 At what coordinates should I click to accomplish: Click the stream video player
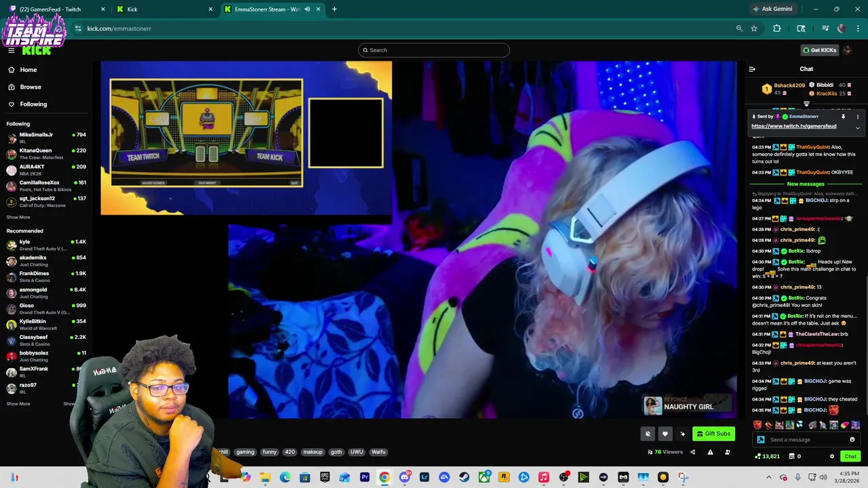tap(418, 239)
